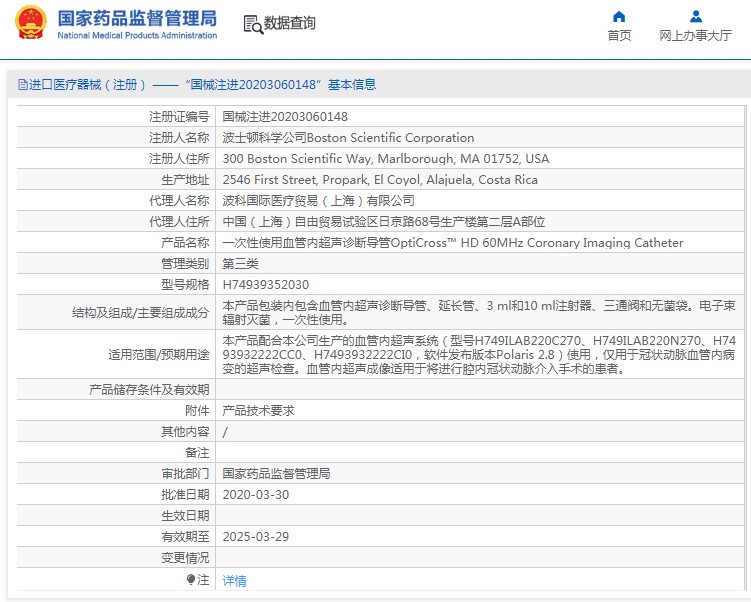
Task: Select agent address 日京路68号 cell
Action: [384, 222]
